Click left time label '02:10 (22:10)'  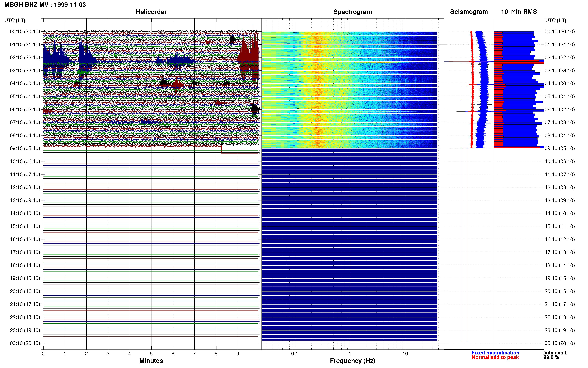(25, 57)
